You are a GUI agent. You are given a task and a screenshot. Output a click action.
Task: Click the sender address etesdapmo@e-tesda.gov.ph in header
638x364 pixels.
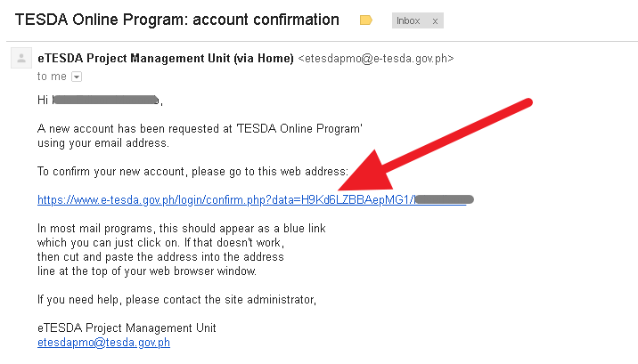(x=376, y=59)
